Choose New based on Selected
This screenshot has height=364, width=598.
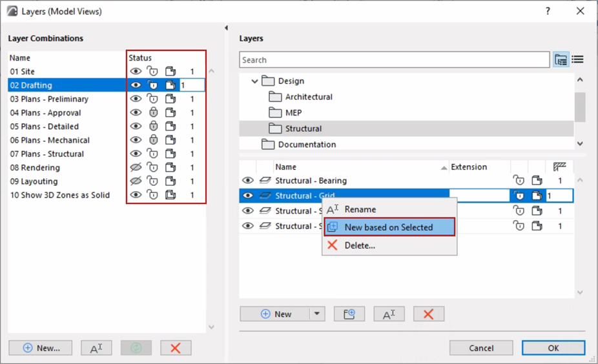pos(389,227)
